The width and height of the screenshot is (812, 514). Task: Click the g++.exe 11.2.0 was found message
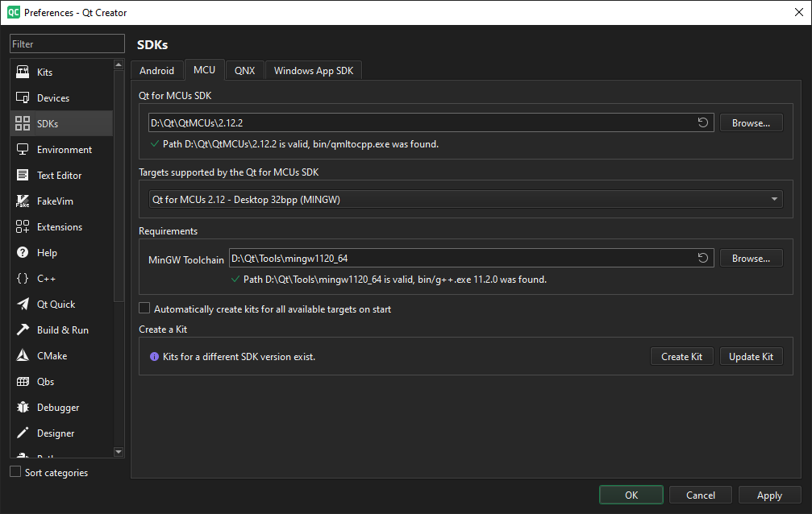[394, 279]
